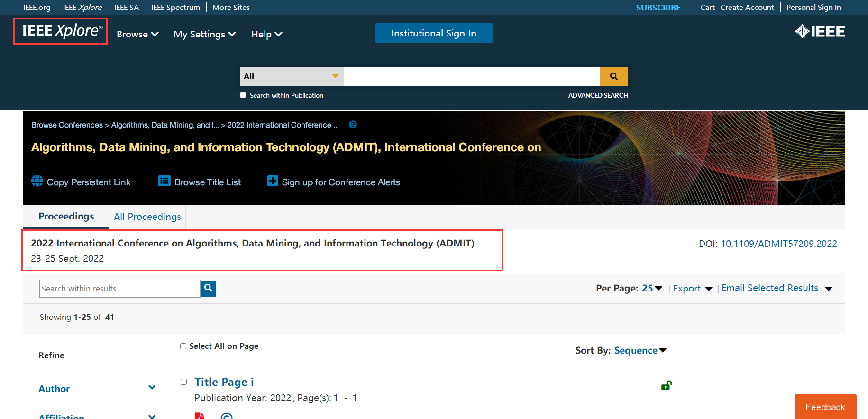868x419 pixels.
Task: Click the IEEE Xplore logo
Action: 61,31
